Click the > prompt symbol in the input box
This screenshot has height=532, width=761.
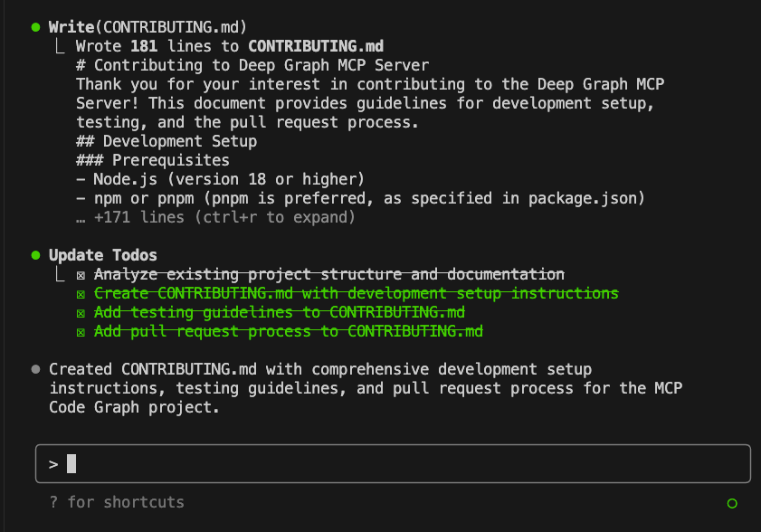tap(53, 464)
